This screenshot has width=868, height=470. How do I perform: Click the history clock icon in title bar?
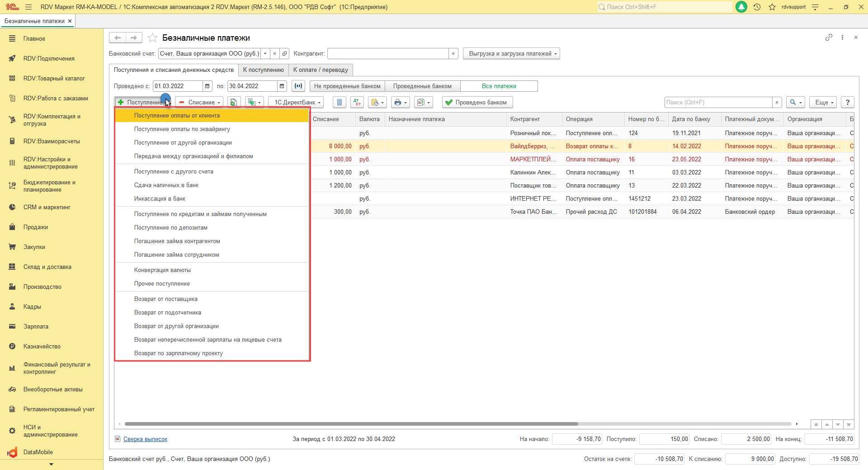point(757,7)
